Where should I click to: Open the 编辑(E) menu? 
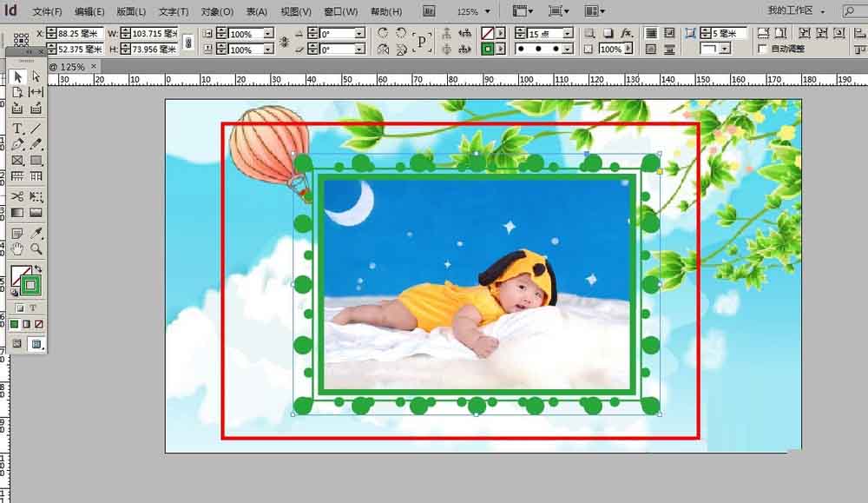click(89, 11)
